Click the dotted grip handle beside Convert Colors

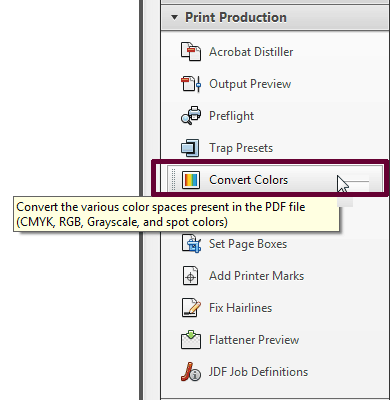[173, 180]
